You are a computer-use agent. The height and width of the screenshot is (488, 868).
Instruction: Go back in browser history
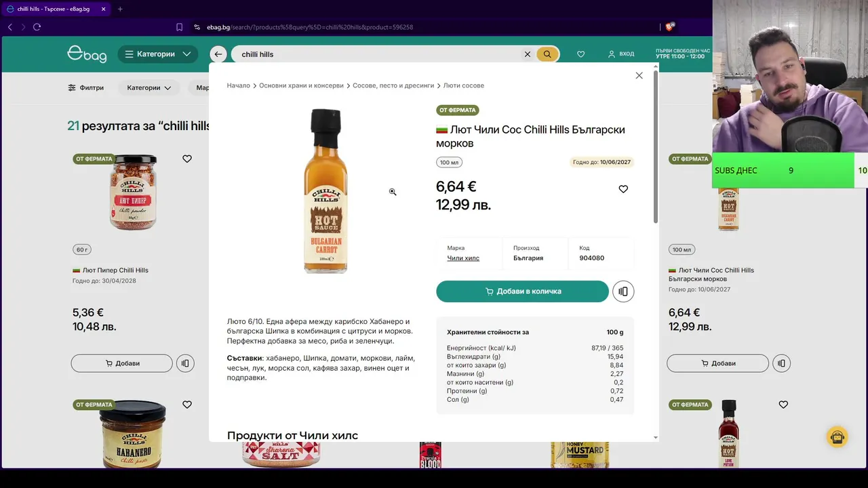[x=9, y=27]
